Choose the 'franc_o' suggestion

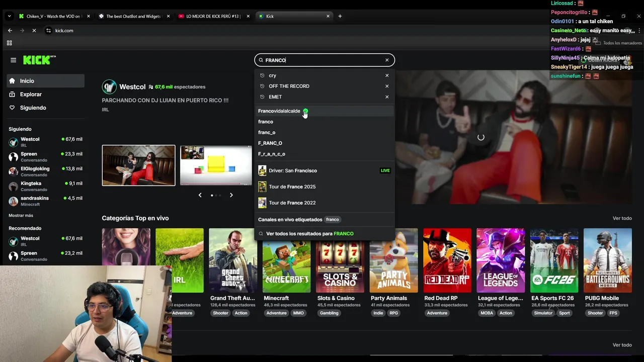tap(325, 132)
